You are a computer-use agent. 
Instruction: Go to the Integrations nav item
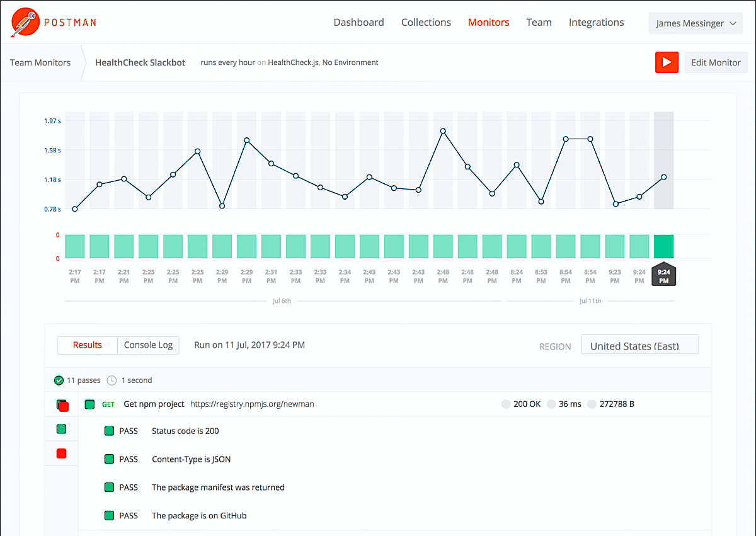coord(596,22)
